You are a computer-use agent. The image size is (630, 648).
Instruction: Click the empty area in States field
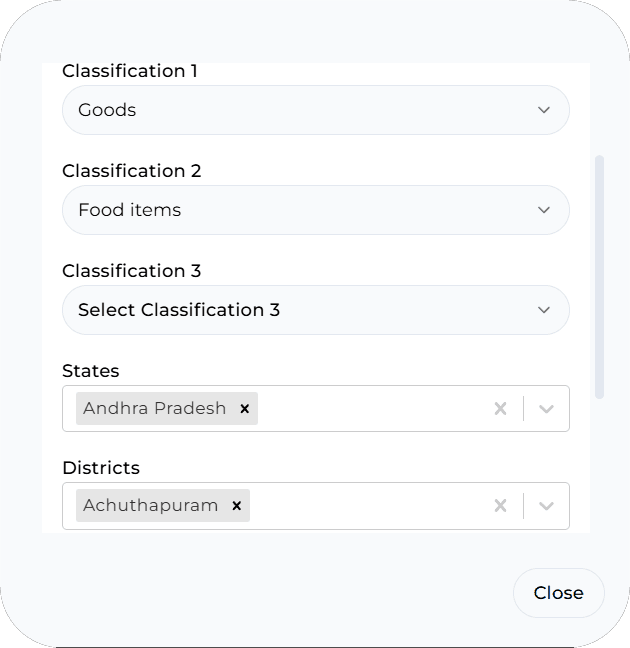pyautogui.click(x=370, y=409)
